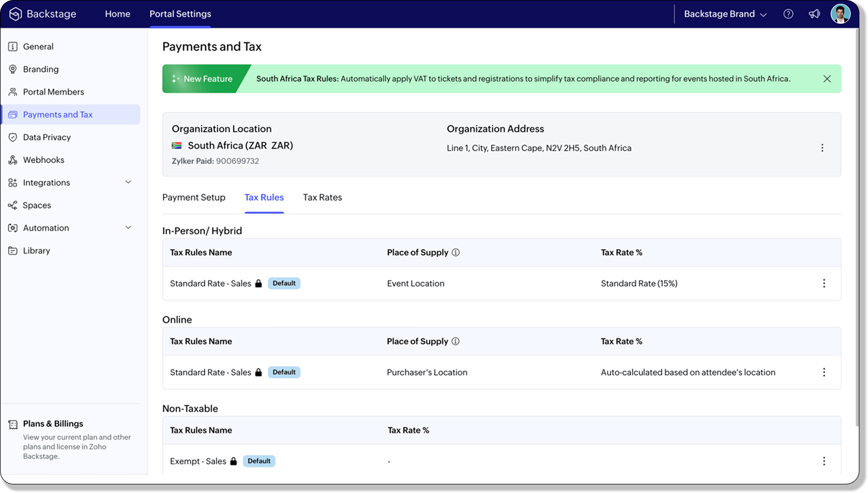Open options menu for Organization Address
Image resolution: width=868 pixels, height=493 pixels.
coord(822,148)
